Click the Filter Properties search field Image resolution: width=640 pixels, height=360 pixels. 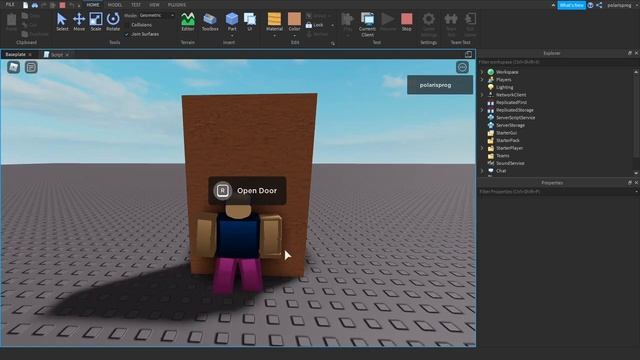[556, 191]
